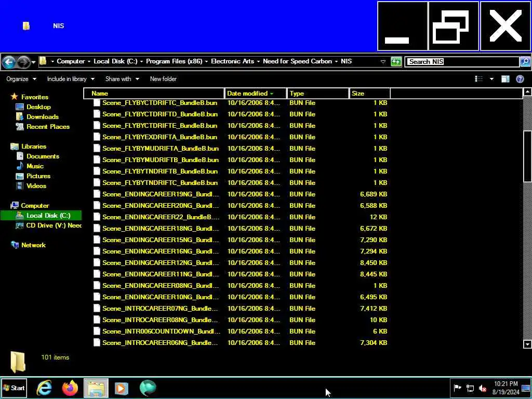The image size is (532, 399).
Task: Select Scene_FLYBYEXDRIFTA_BundleB.bun file
Action: tap(160, 137)
